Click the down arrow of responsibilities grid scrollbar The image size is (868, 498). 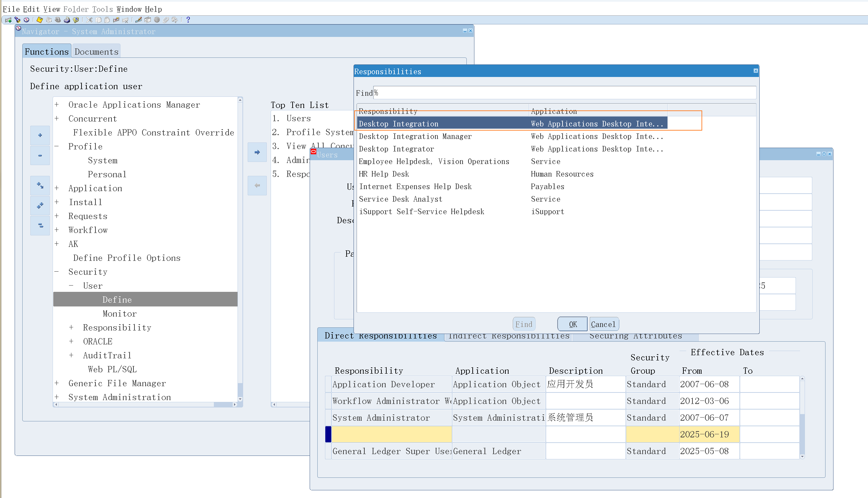tap(802, 457)
